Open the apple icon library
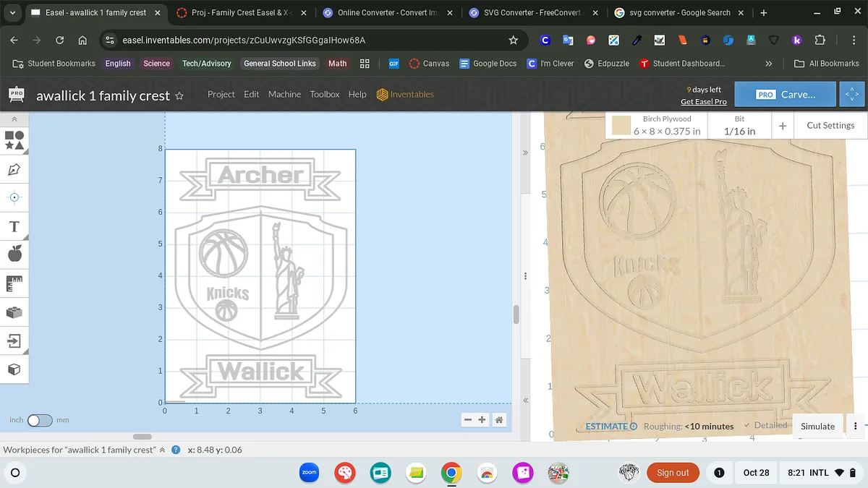Image resolution: width=868 pixels, height=488 pixels. (x=14, y=254)
